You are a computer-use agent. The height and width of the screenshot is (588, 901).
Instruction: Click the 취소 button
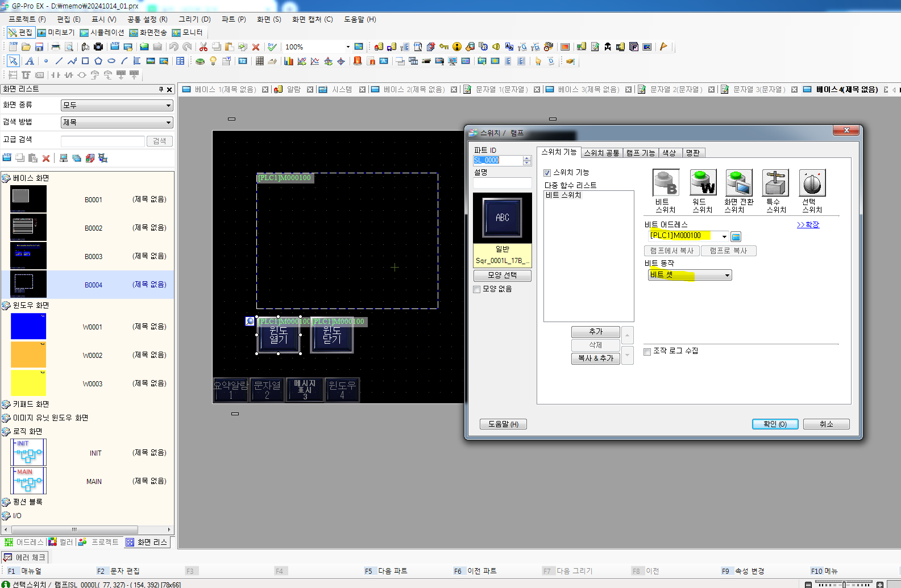[826, 424]
